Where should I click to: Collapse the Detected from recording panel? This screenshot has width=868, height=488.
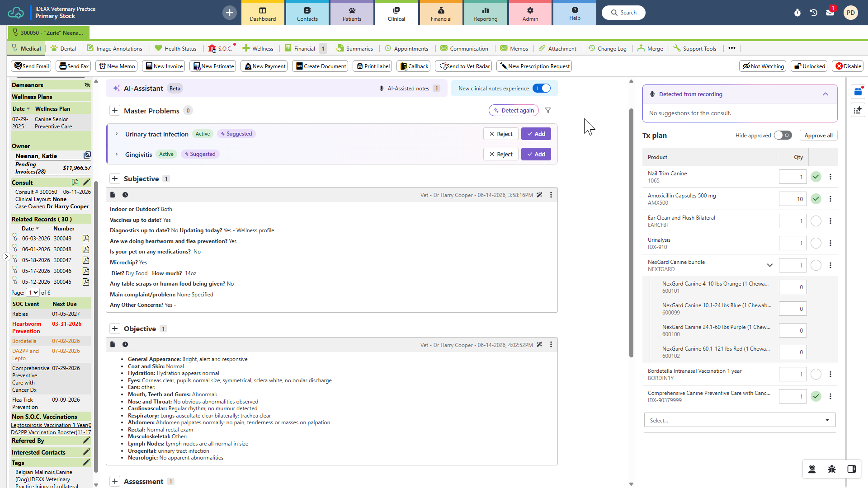tap(826, 94)
